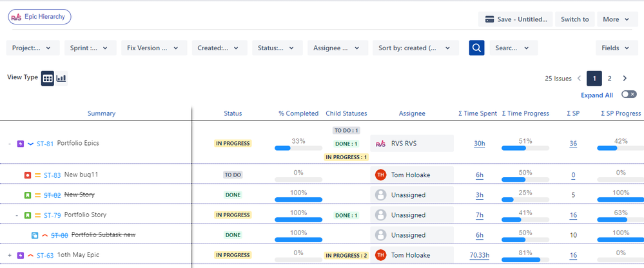The height and width of the screenshot is (268, 644).
Task: Open the Sort by created dropdown
Action: [416, 48]
